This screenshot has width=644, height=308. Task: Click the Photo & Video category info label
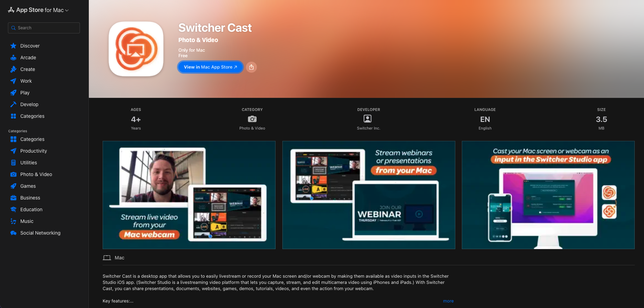252,128
